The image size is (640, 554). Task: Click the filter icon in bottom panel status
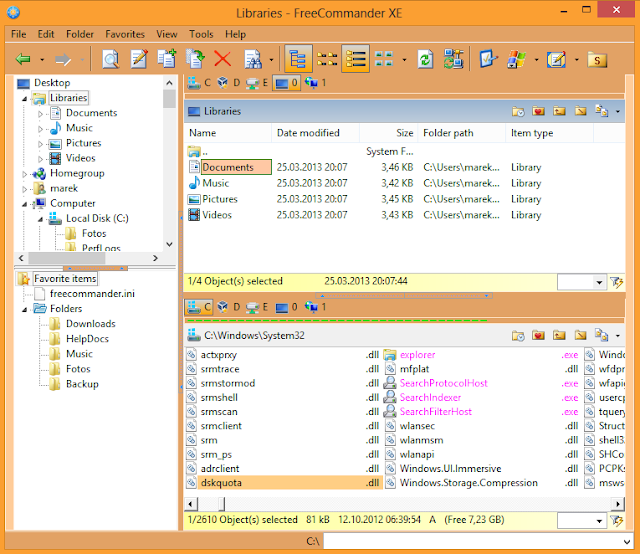(x=616, y=521)
